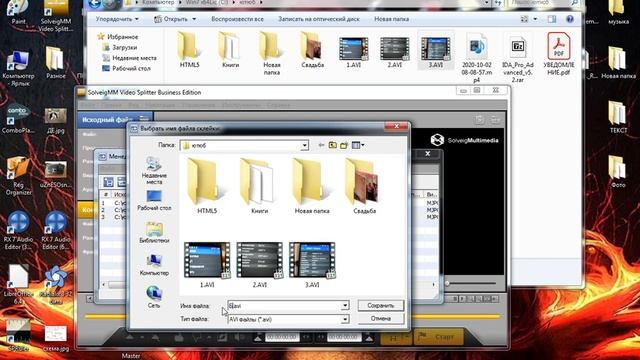Click Записать на оптический диск in Explorer

[319, 19]
